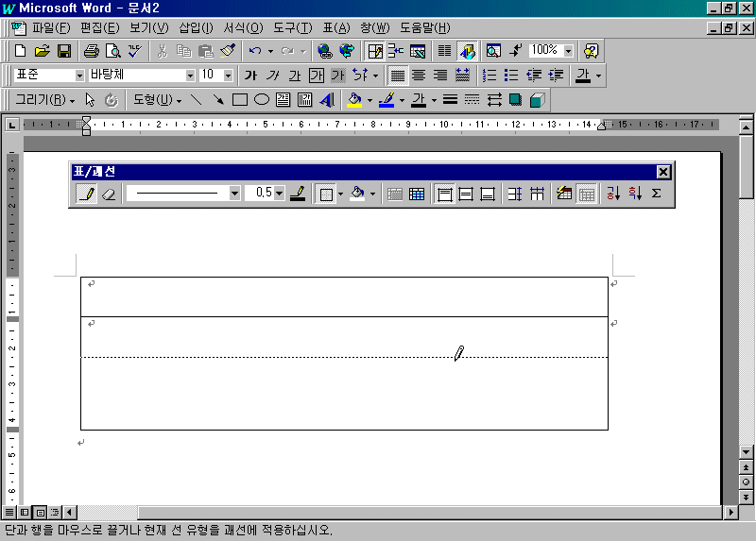The width and height of the screenshot is (756, 541).
Task: Click the Sort Ascending icon
Action: point(612,194)
